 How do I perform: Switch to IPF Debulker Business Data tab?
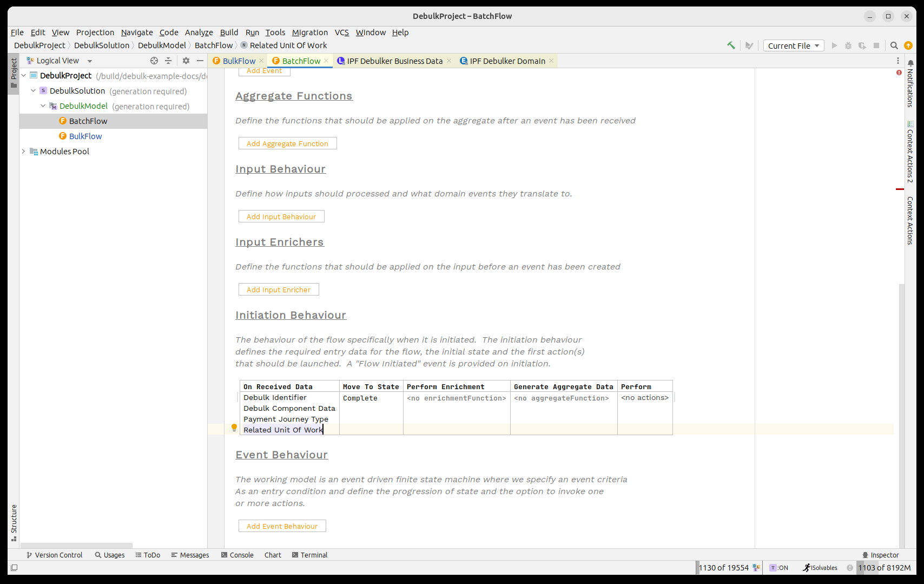pos(394,61)
